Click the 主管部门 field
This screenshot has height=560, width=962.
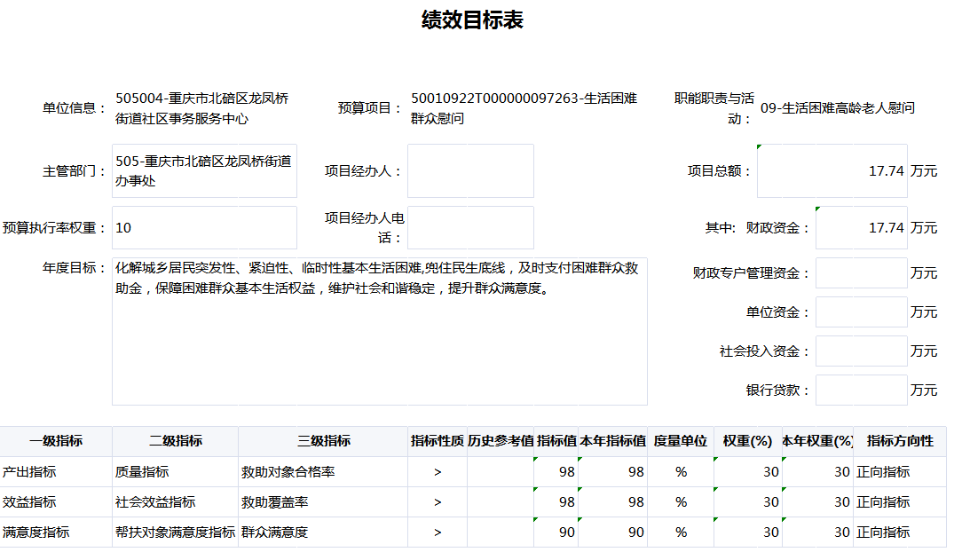204,170
